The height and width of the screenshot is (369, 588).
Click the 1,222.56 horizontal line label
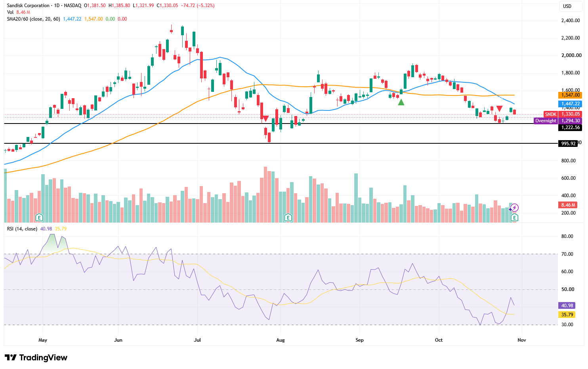[570, 127]
